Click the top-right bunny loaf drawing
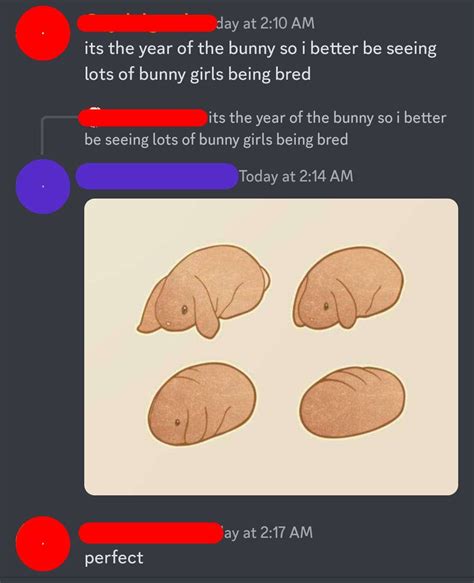 (x=348, y=287)
